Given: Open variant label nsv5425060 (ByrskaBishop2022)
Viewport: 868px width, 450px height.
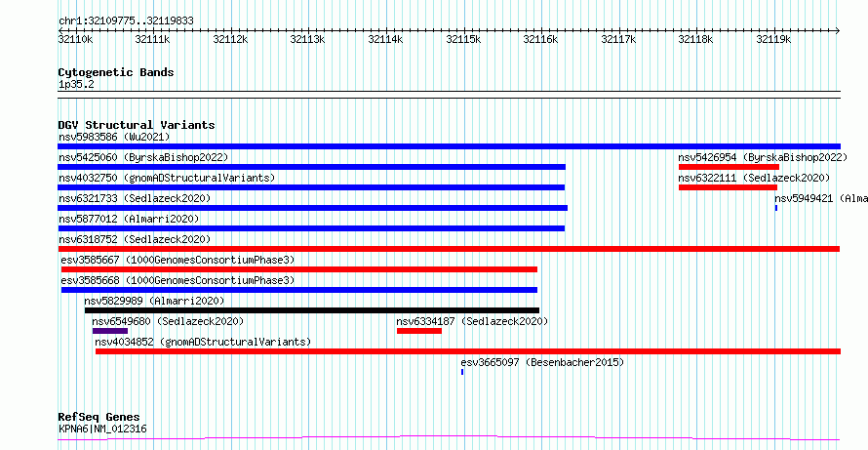Looking at the screenshot, I should coord(143,157).
